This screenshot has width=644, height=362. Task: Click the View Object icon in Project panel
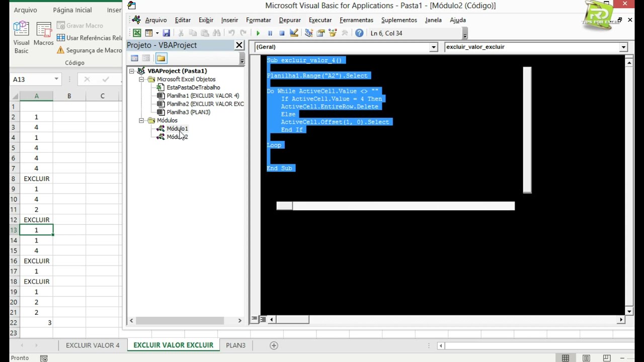[x=146, y=58]
